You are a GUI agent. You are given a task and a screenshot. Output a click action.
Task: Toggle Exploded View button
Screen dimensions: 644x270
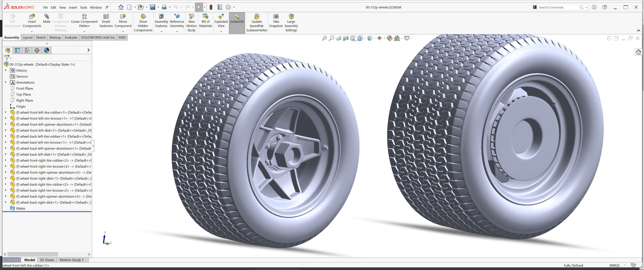221,17
